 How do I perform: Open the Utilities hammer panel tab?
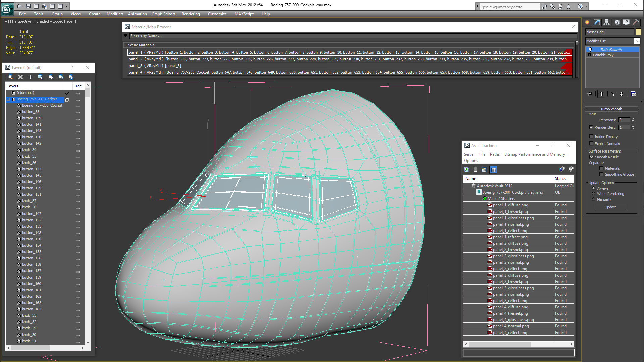636,22
